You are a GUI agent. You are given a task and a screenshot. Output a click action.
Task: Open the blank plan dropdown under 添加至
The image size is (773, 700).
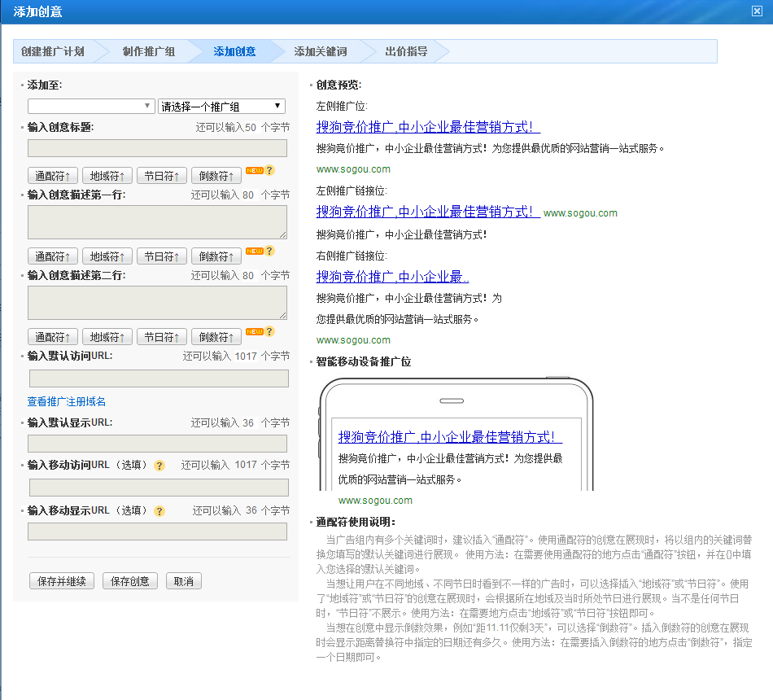click(x=92, y=106)
